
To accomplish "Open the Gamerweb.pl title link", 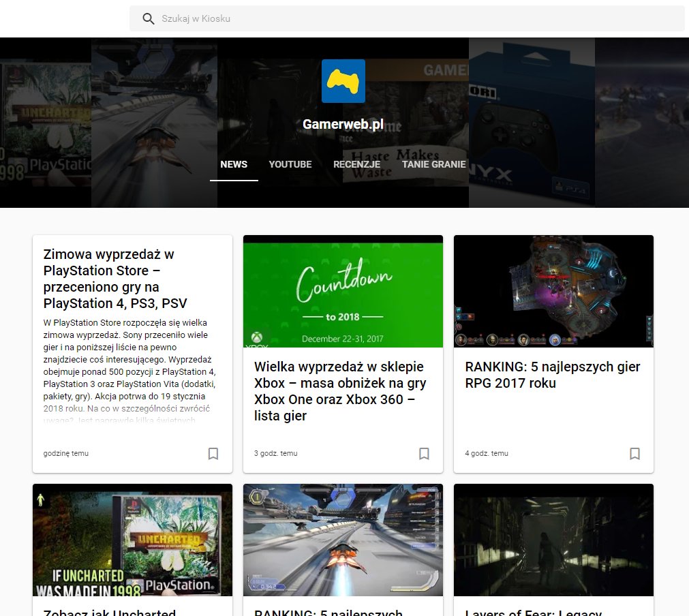I will click(x=343, y=124).
